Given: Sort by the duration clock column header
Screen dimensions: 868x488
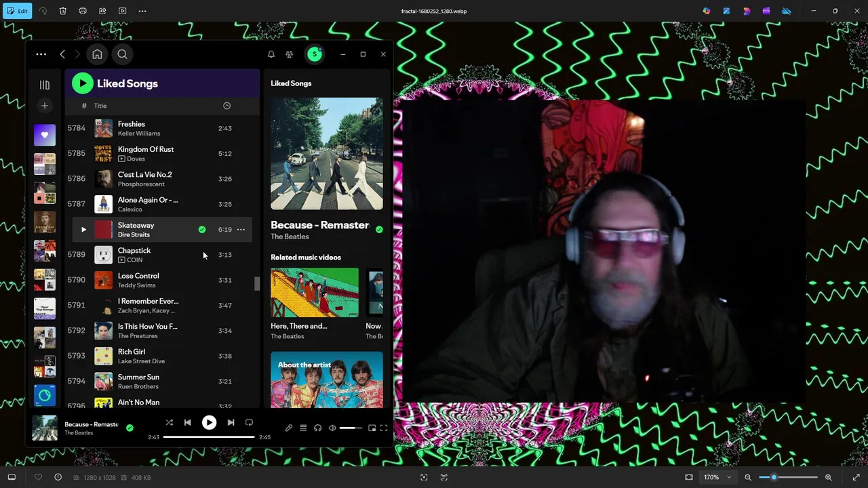Looking at the screenshot, I should coord(226,106).
